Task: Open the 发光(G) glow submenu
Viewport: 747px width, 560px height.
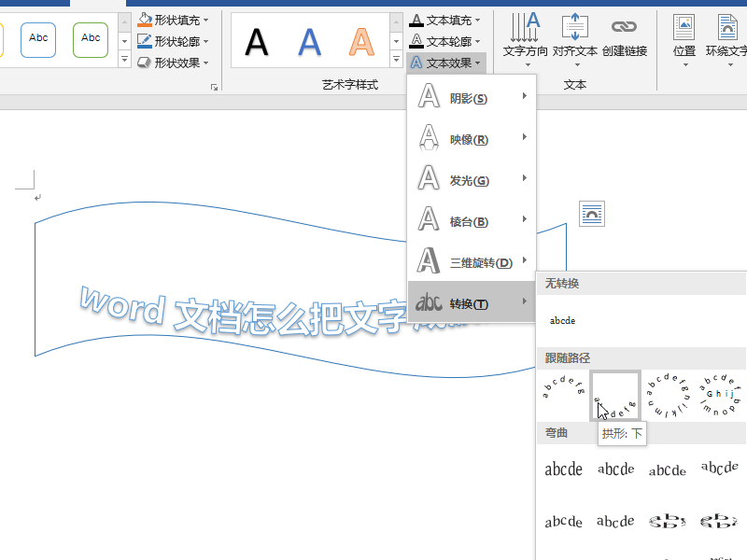Action: (472, 179)
